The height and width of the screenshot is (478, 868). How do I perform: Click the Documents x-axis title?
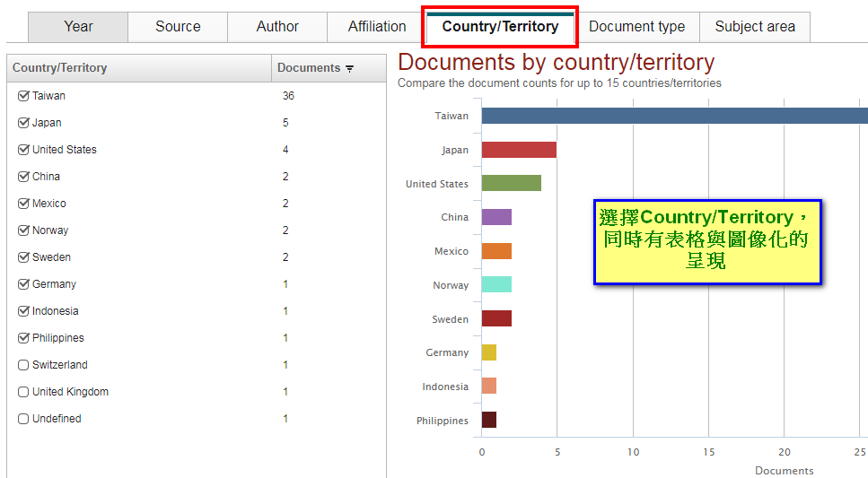point(785,470)
